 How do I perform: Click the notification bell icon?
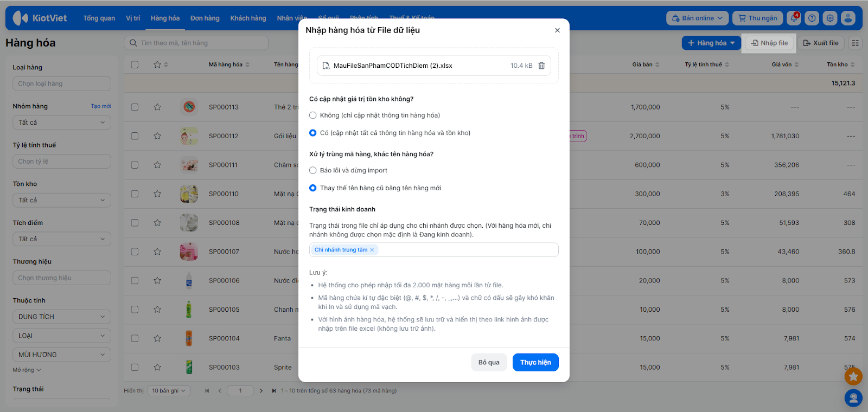pos(794,18)
